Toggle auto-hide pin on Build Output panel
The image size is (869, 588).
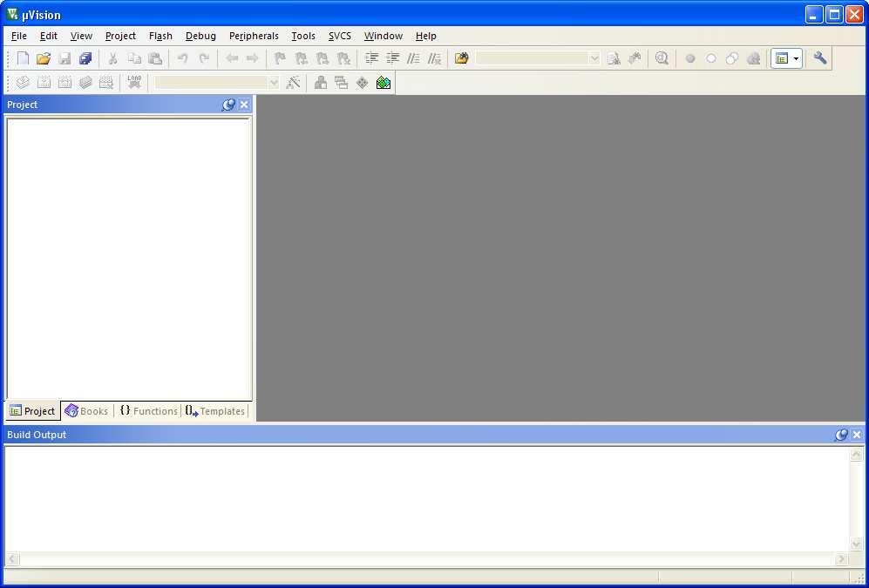click(x=841, y=435)
